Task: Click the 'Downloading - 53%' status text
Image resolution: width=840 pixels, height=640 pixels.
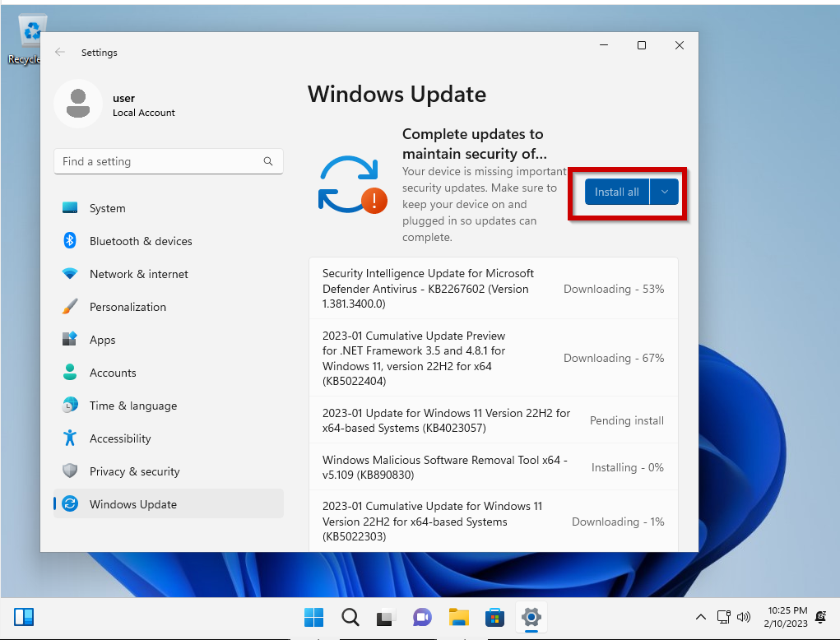Action: click(x=614, y=290)
